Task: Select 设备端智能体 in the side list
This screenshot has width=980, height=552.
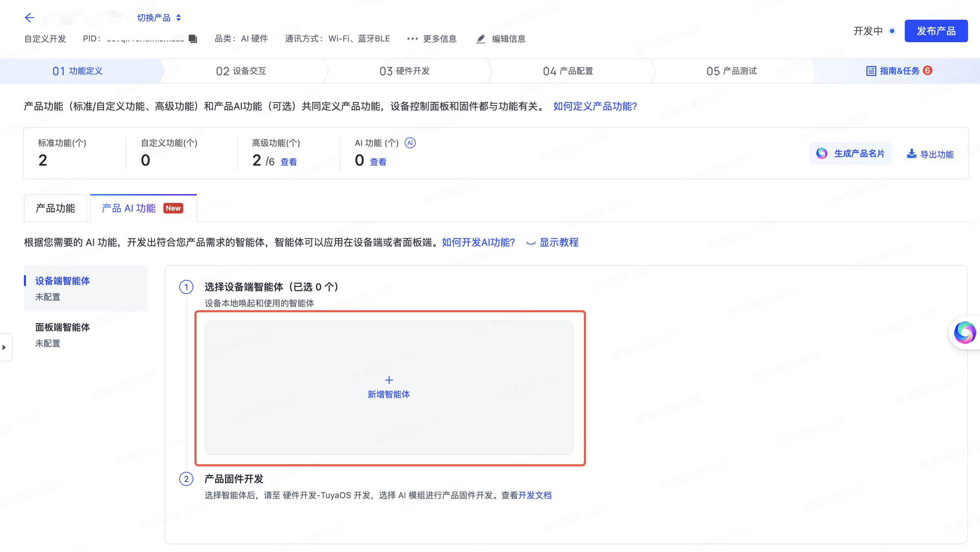Action: point(86,288)
